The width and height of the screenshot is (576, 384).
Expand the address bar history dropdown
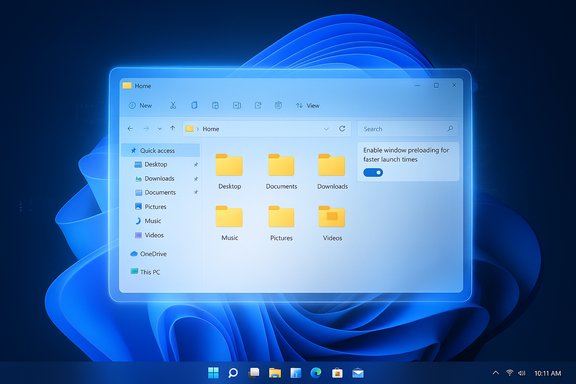[326, 129]
